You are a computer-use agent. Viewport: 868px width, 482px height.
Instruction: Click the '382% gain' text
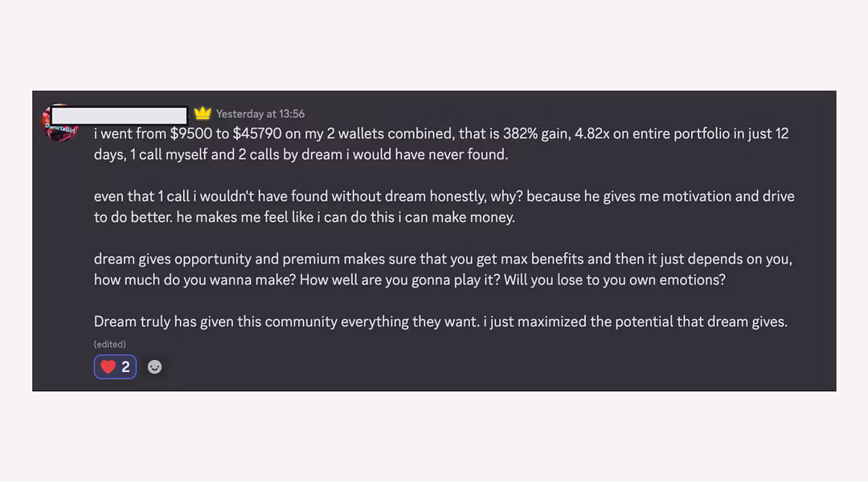(x=536, y=134)
